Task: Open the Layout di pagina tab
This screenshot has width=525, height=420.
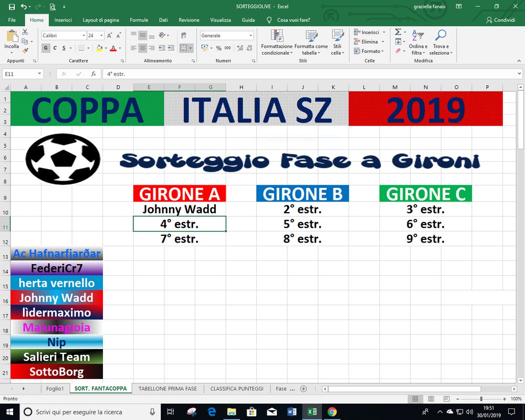Action: click(x=101, y=20)
